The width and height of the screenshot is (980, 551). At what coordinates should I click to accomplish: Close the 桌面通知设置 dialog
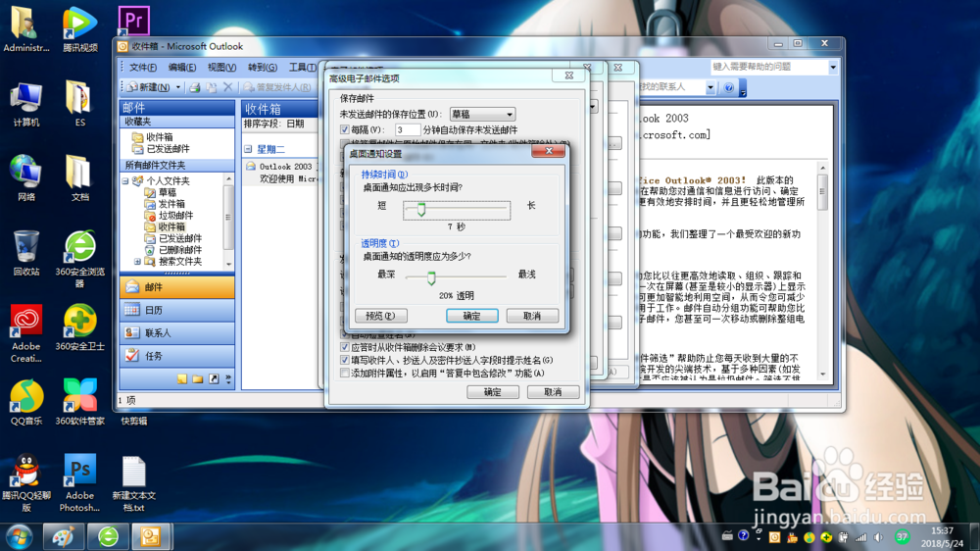pyautogui.click(x=549, y=151)
